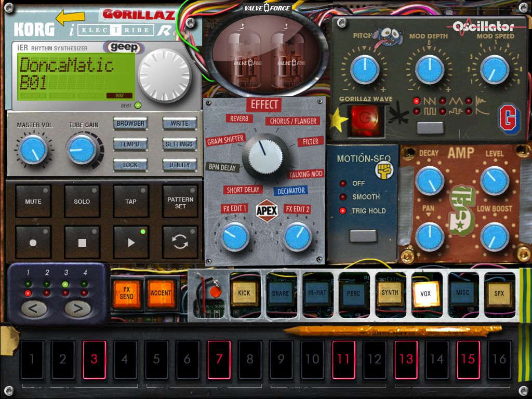The image size is (532, 399).
Task: Toggle step 7 in the sequencer
Action: click(x=219, y=360)
